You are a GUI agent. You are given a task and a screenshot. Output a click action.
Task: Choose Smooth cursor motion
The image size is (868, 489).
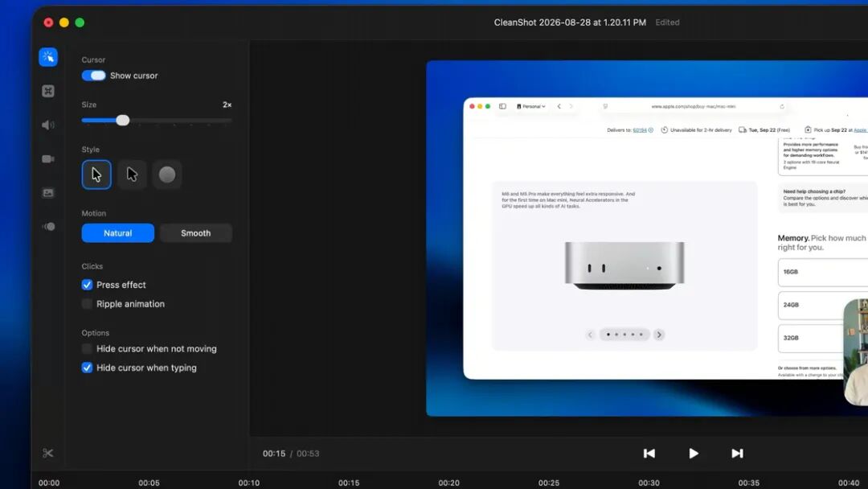(x=196, y=233)
